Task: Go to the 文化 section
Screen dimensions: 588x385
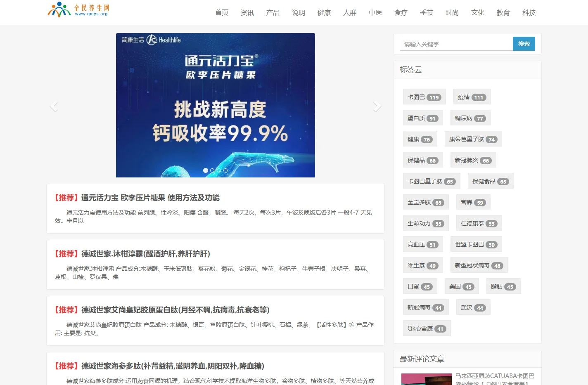Action: tap(478, 13)
